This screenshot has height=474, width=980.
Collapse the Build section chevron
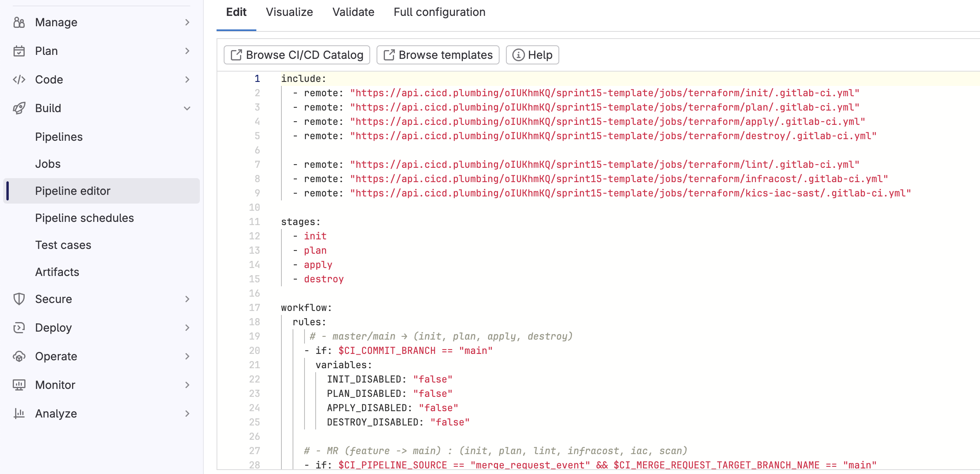pyautogui.click(x=187, y=108)
